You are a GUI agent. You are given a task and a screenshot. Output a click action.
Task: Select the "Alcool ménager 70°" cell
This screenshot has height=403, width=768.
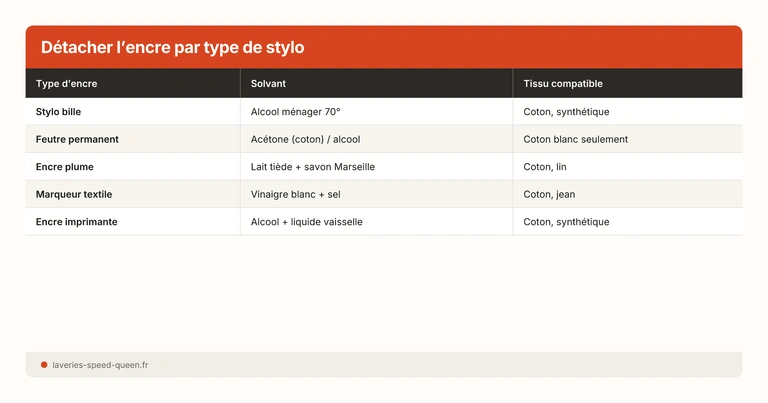point(296,112)
